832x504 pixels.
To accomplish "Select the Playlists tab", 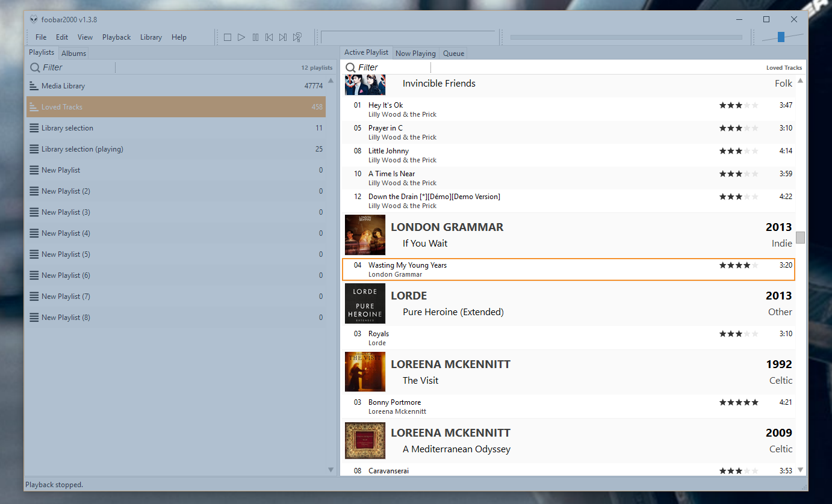I will pos(42,52).
